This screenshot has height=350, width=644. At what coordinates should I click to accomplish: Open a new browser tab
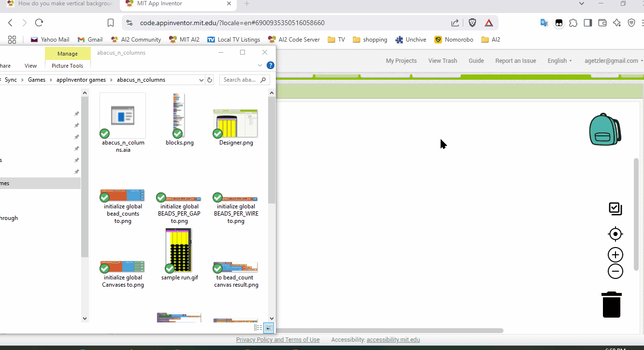[x=247, y=4]
